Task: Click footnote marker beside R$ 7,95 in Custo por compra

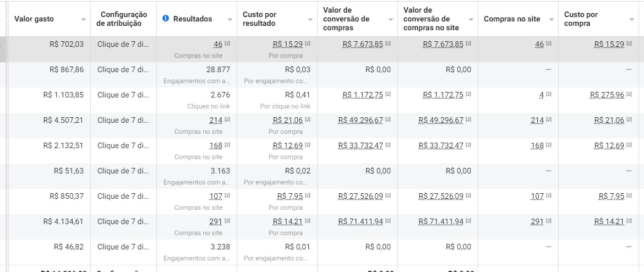Action: click(x=630, y=196)
